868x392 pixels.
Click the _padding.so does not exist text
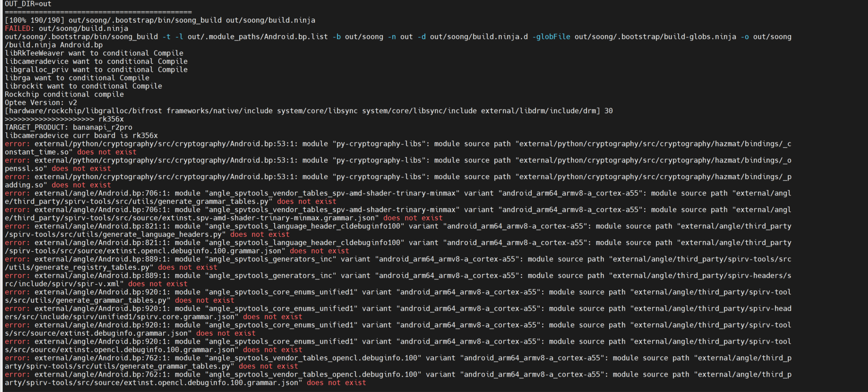click(x=58, y=185)
